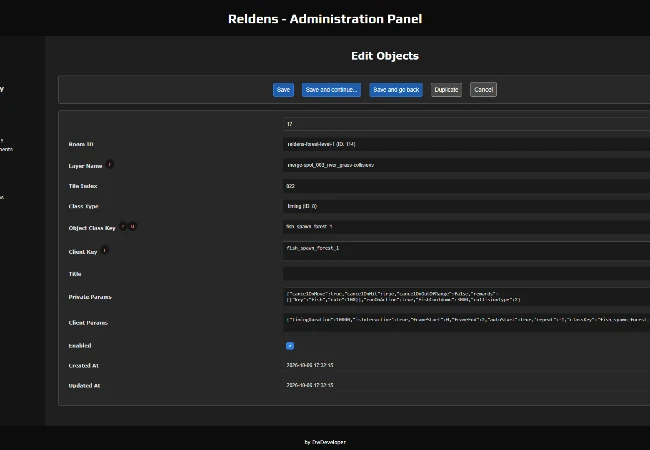Click the indicator badge beside Layer Name

(109, 165)
